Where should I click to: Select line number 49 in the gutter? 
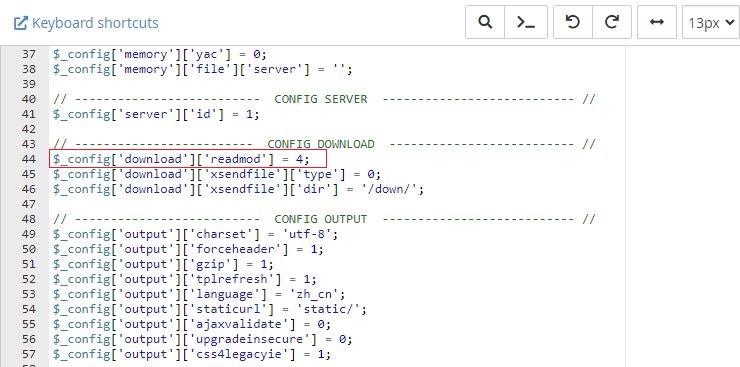tap(29, 234)
